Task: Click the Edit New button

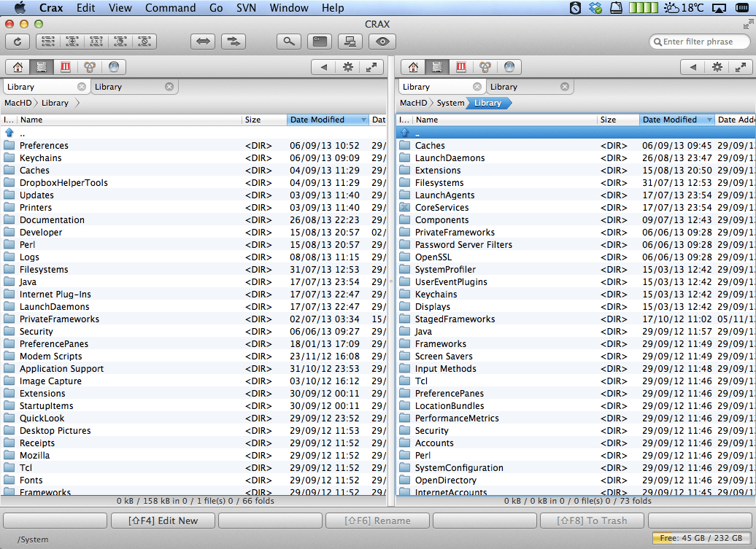Action: coord(163,521)
